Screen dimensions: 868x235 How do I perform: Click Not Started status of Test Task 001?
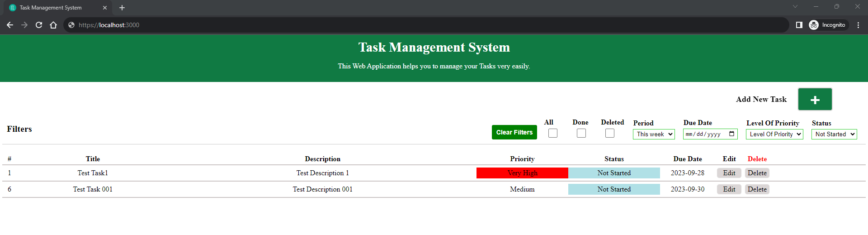pos(614,189)
